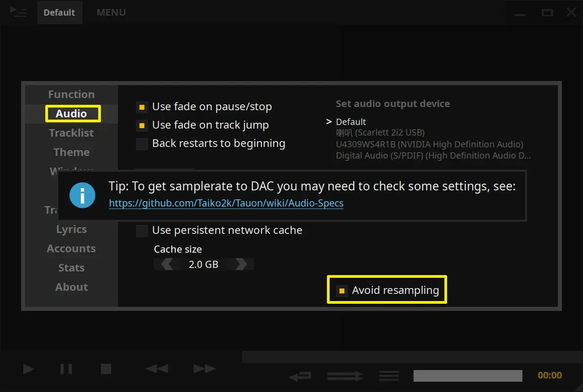Select Scarlett 2i2 USB output device
This screenshot has width=583, height=392.
coord(380,133)
